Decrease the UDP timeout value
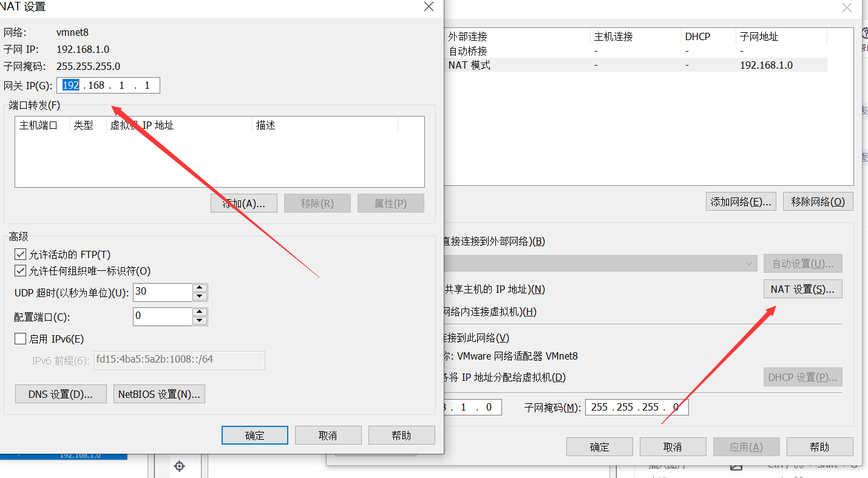Viewport: 868px width, 478px height. point(200,296)
